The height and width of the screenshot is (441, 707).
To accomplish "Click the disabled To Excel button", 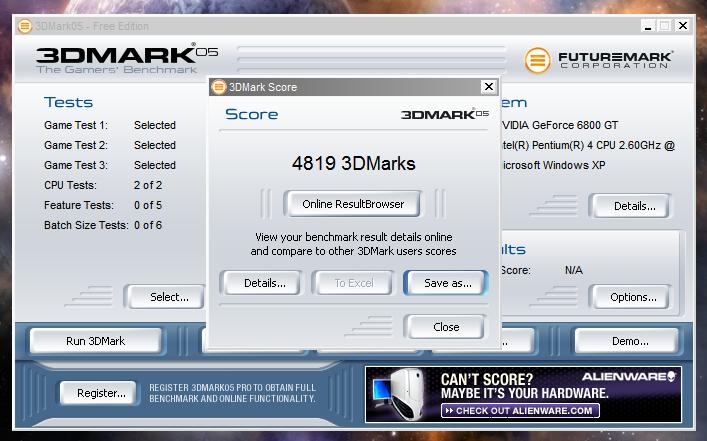I will tap(354, 283).
